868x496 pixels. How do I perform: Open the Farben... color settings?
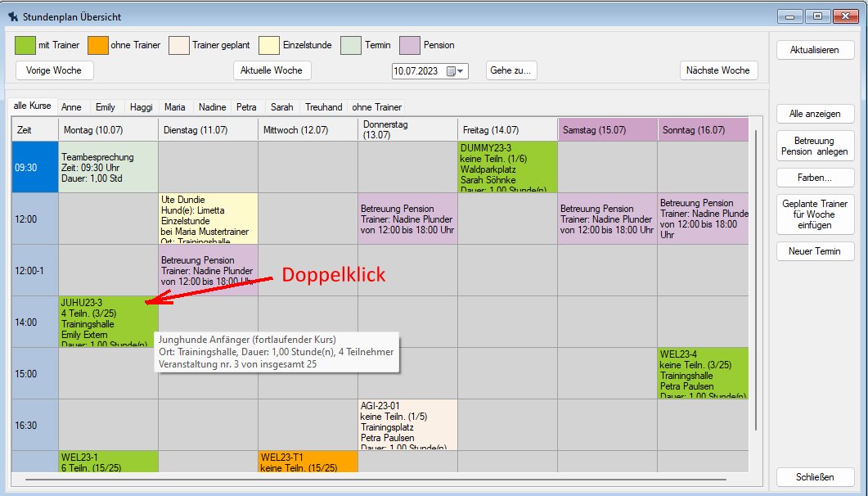pyautogui.click(x=815, y=178)
